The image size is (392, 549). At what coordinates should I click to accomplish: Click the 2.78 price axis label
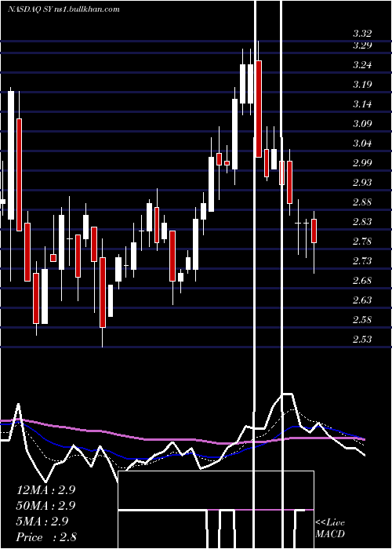362,242
